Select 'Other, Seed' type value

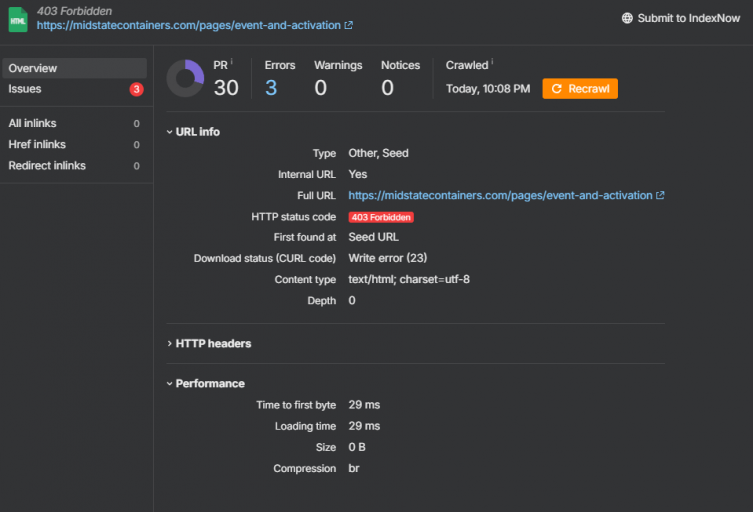pyautogui.click(x=378, y=153)
